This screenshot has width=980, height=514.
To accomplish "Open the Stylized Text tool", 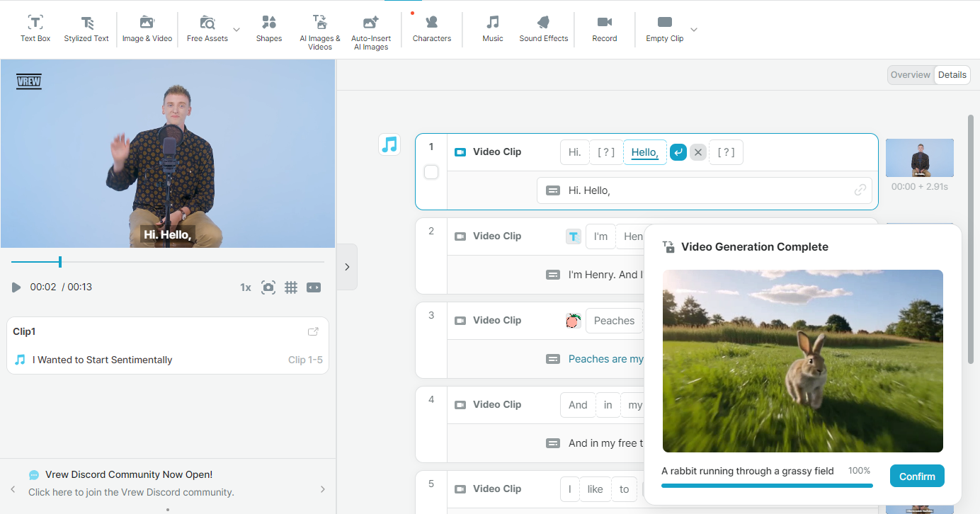I will (86, 29).
